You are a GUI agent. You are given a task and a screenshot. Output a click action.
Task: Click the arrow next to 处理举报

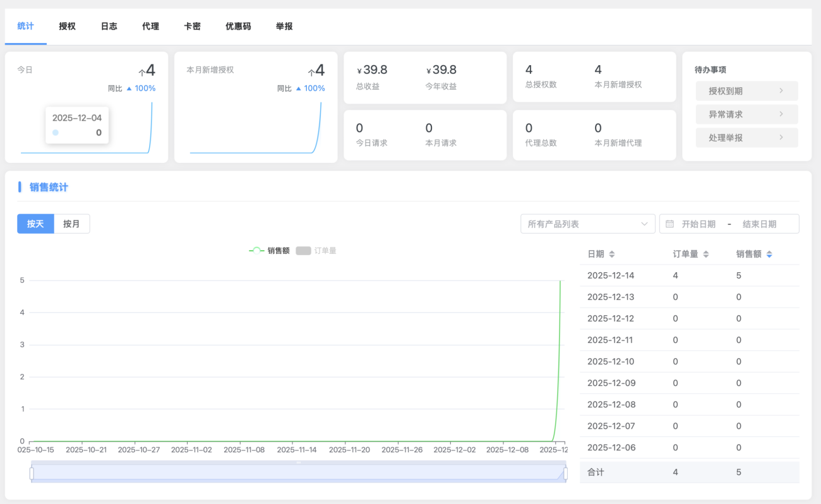pos(781,138)
